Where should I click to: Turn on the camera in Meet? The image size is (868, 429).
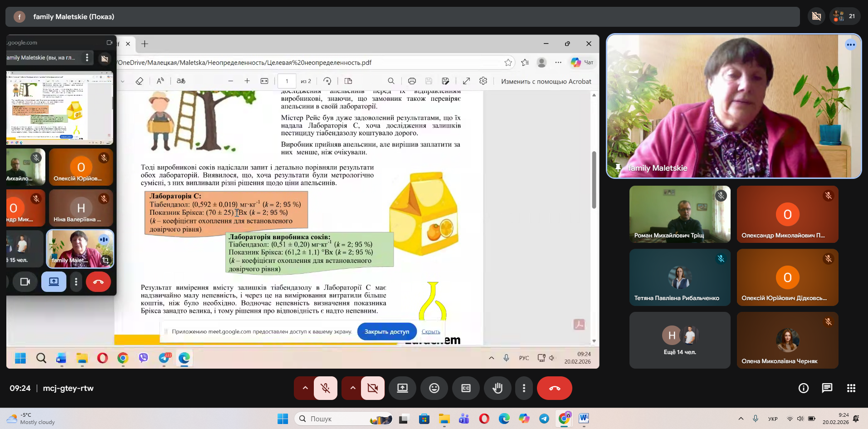(x=373, y=388)
